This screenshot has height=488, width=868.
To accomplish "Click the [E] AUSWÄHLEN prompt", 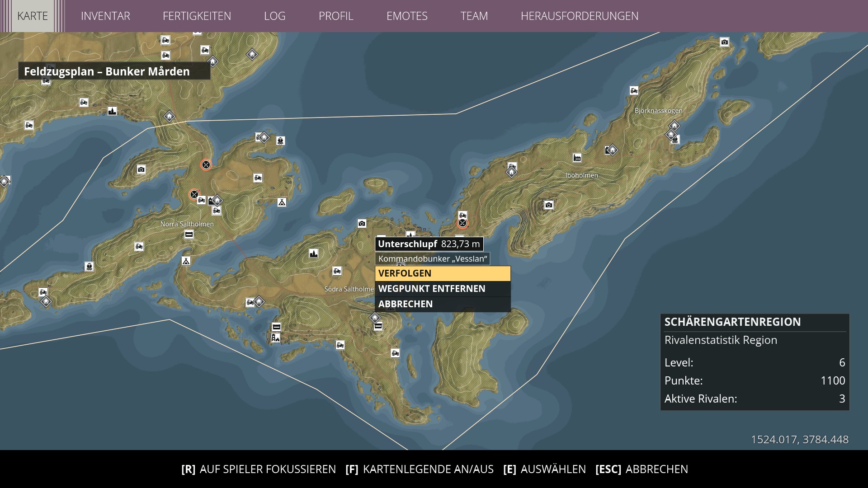I will tap(544, 469).
